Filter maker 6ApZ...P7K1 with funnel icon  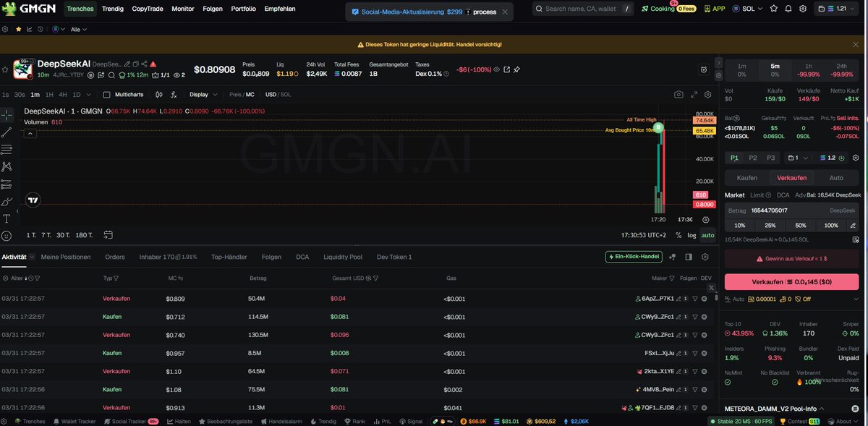click(694, 298)
